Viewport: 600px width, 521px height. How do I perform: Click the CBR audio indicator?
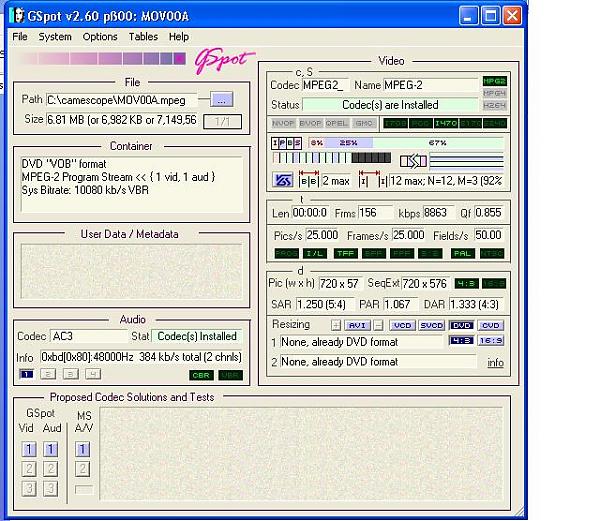[x=201, y=375]
